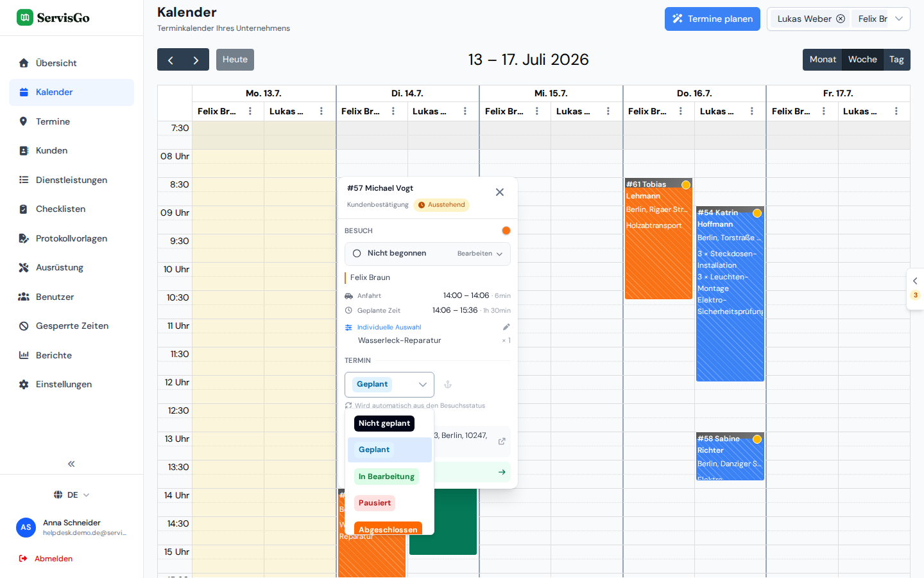Screen dimensions: 924x578
Task: Open Berichte in the sidebar menu
Action: pyautogui.click(x=54, y=355)
